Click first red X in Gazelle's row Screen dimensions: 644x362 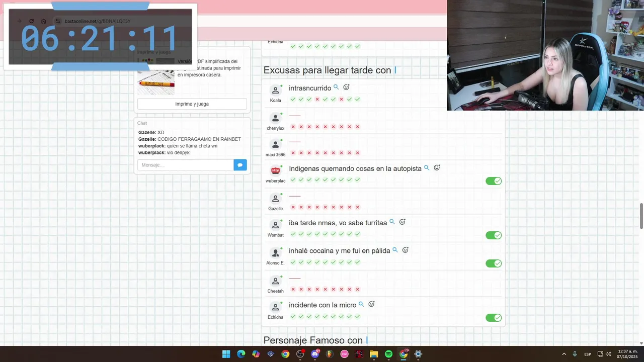pos(293,207)
